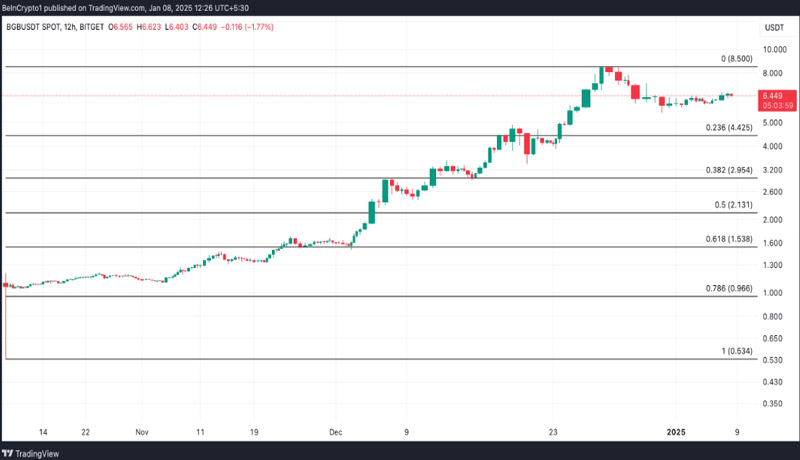
Task: Click the 3.200 price axis label
Action: pos(772,170)
